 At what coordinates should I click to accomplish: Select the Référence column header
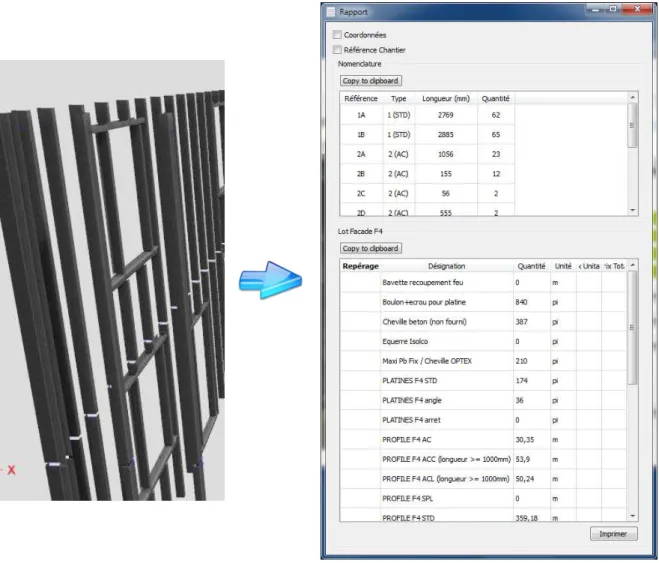pyautogui.click(x=361, y=98)
